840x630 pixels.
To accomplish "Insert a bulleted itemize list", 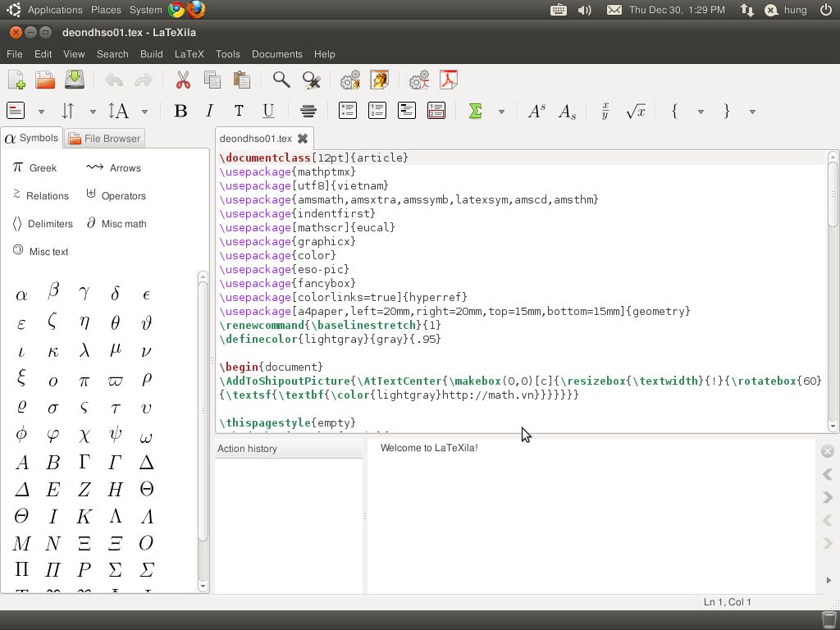I will (x=348, y=111).
